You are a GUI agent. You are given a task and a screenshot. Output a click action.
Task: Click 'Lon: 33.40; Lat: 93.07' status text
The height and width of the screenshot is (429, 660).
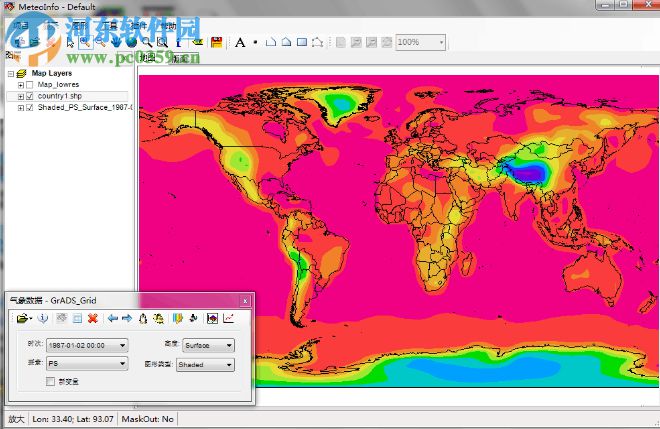73,419
